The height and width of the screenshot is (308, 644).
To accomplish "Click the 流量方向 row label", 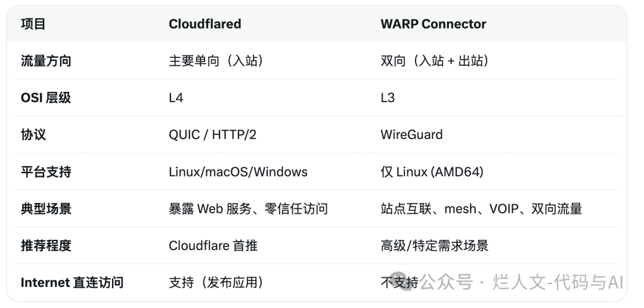I will (x=46, y=61).
